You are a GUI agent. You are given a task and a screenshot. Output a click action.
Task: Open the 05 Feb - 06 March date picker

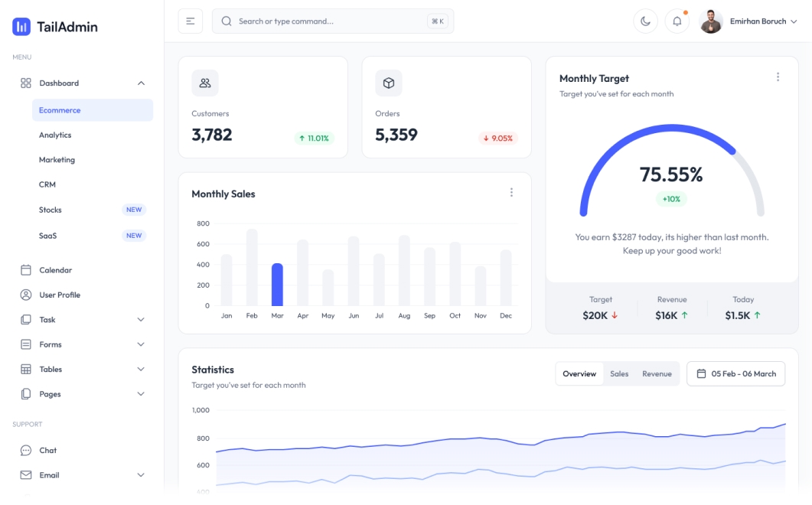735,373
